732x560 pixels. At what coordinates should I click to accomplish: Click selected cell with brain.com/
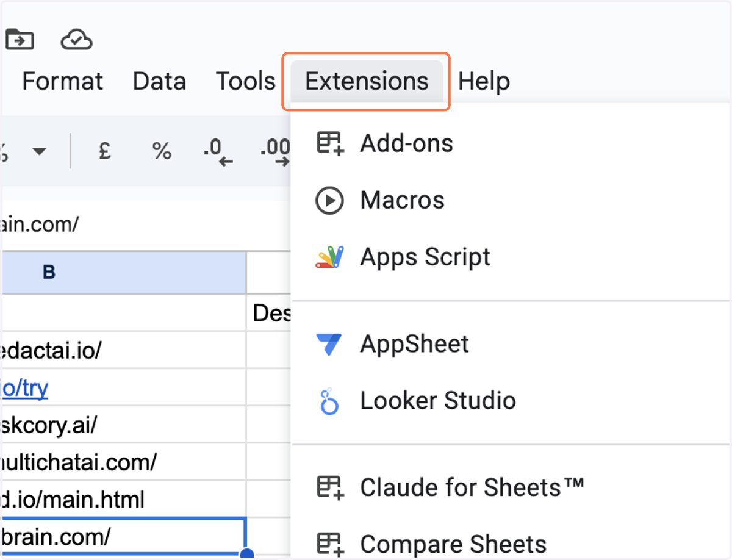(124, 536)
